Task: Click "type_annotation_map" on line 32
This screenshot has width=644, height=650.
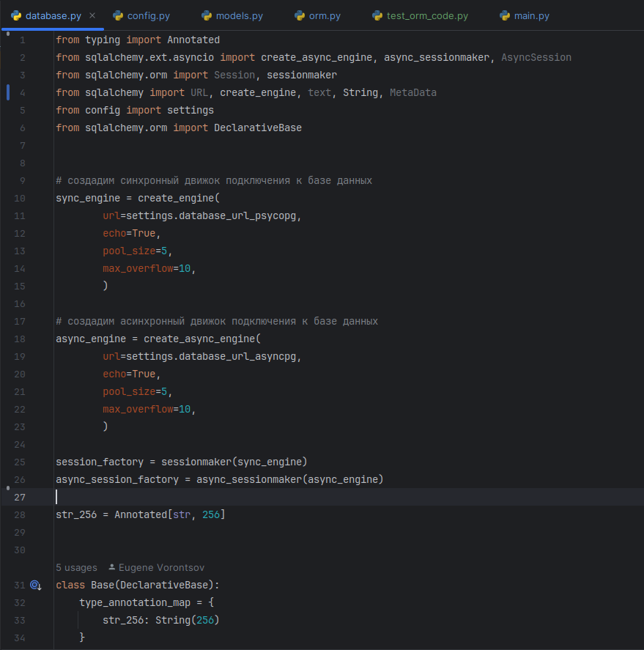Action: [x=135, y=602]
